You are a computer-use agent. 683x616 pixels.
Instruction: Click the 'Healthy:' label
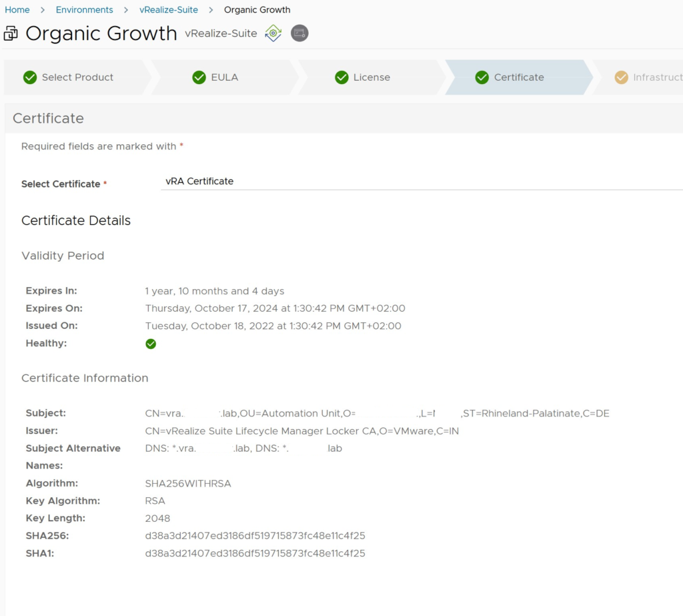[46, 344]
